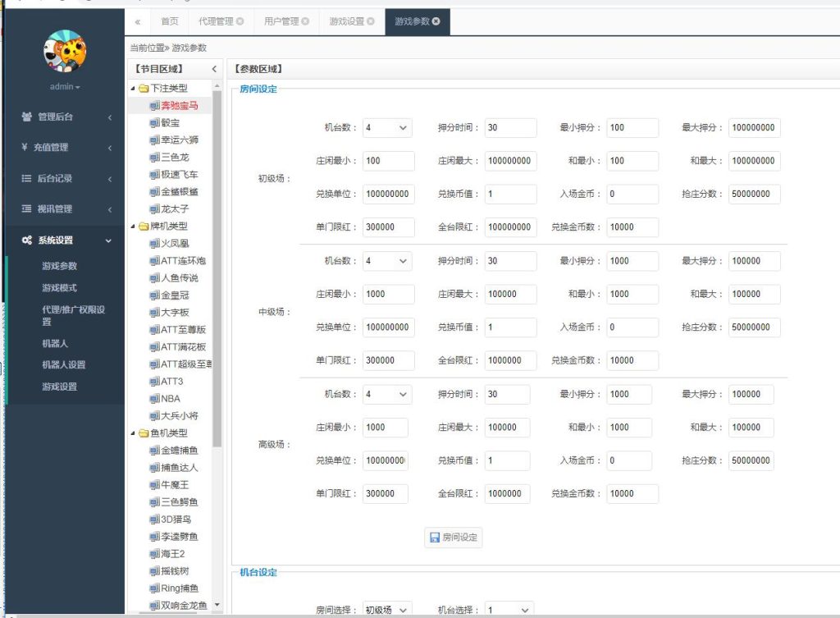Select 极速飞车 in the tree
Viewport: 840px width, 618px height.
[180, 174]
